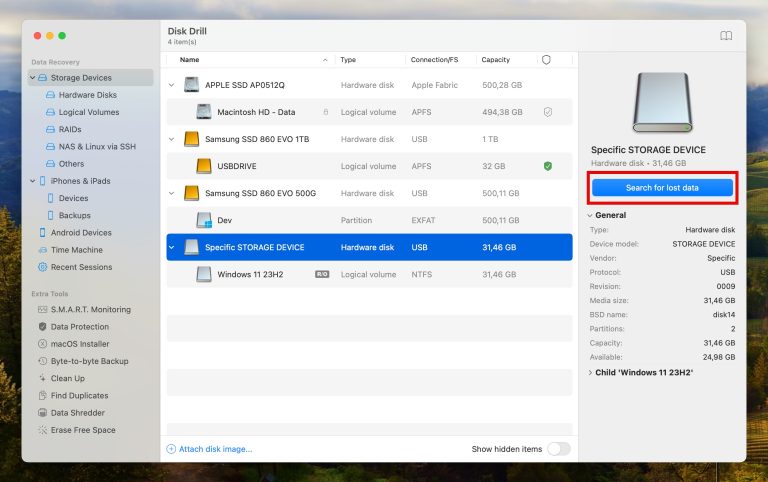The height and width of the screenshot is (482, 768).
Task: Click green protection shield on USBDRIVE row
Action: point(547,166)
